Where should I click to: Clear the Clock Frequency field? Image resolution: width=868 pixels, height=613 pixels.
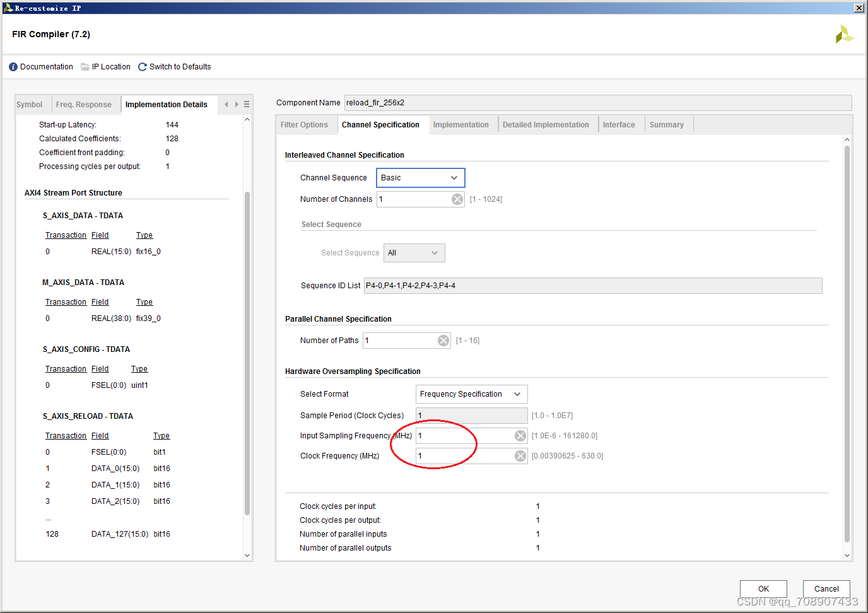520,456
